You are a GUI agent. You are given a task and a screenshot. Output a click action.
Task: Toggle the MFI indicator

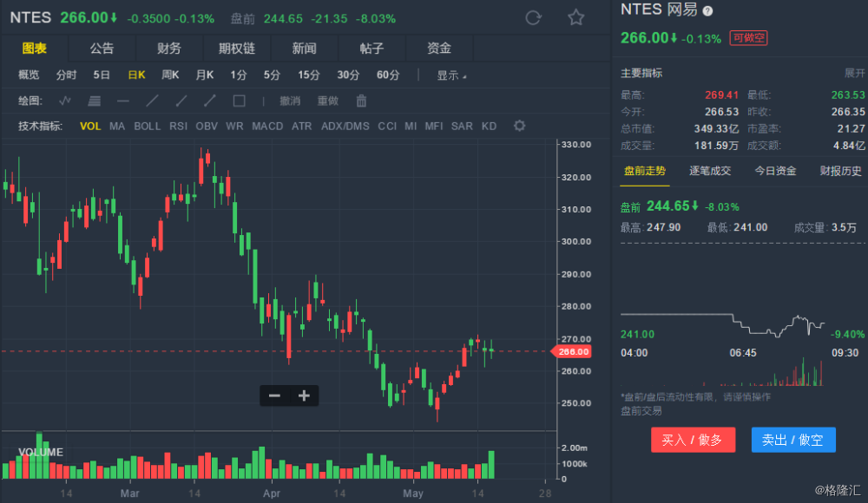pos(434,126)
